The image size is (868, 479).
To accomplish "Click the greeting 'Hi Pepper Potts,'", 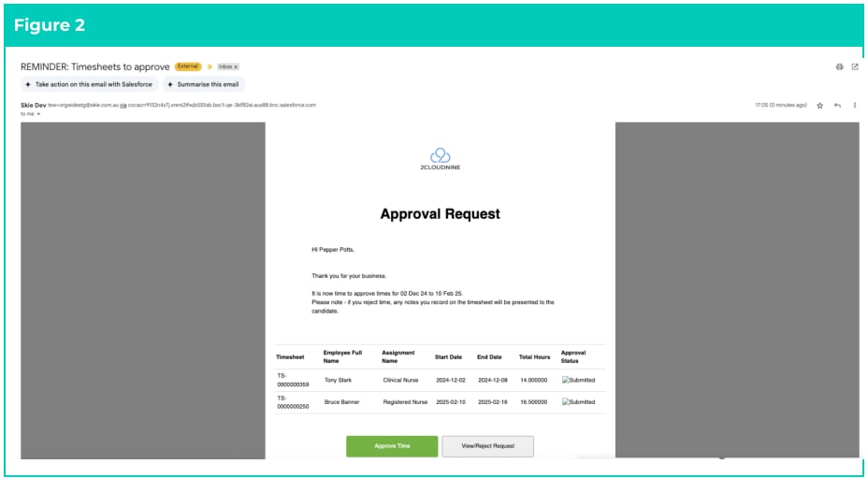I will [333, 250].
